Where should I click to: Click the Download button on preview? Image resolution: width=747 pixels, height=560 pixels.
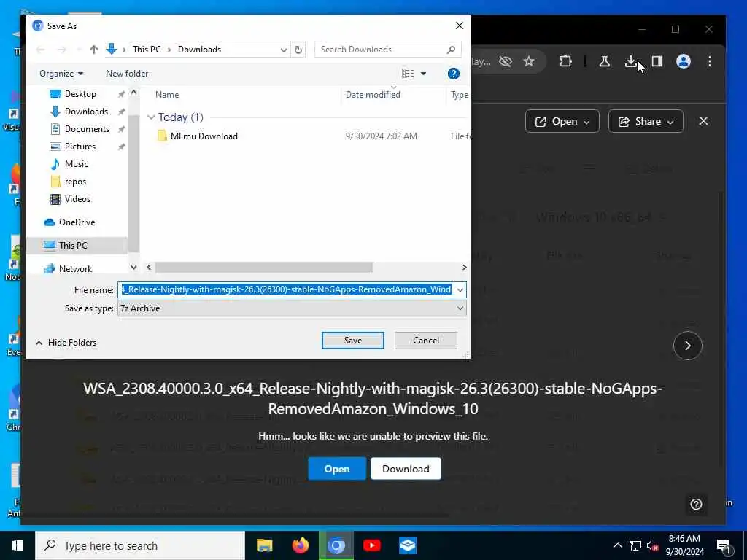pos(406,469)
